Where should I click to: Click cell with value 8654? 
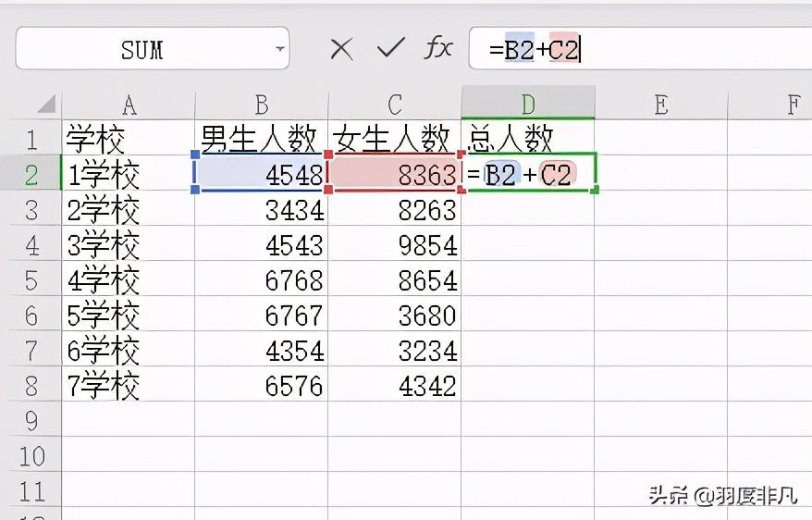click(x=395, y=279)
